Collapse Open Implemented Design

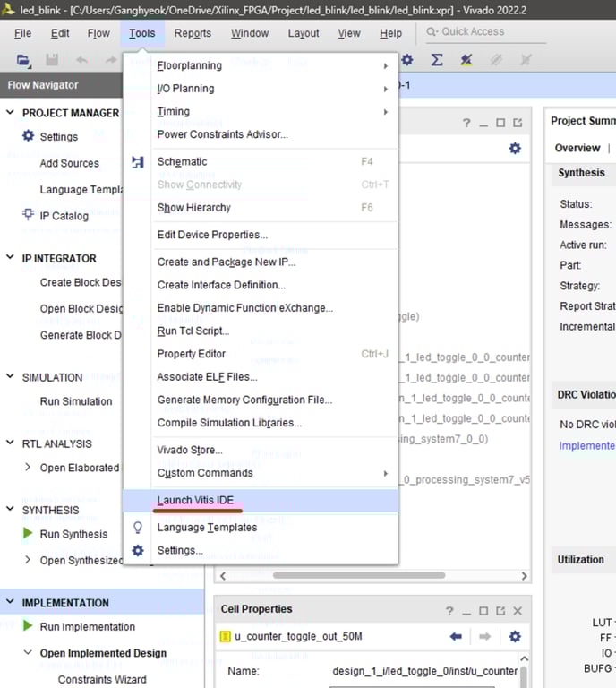point(28,652)
